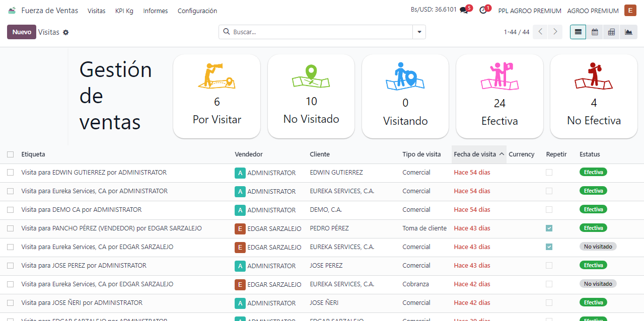This screenshot has height=321, width=644.
Task: Open the Por Visitar card
Action: (217, 96)
